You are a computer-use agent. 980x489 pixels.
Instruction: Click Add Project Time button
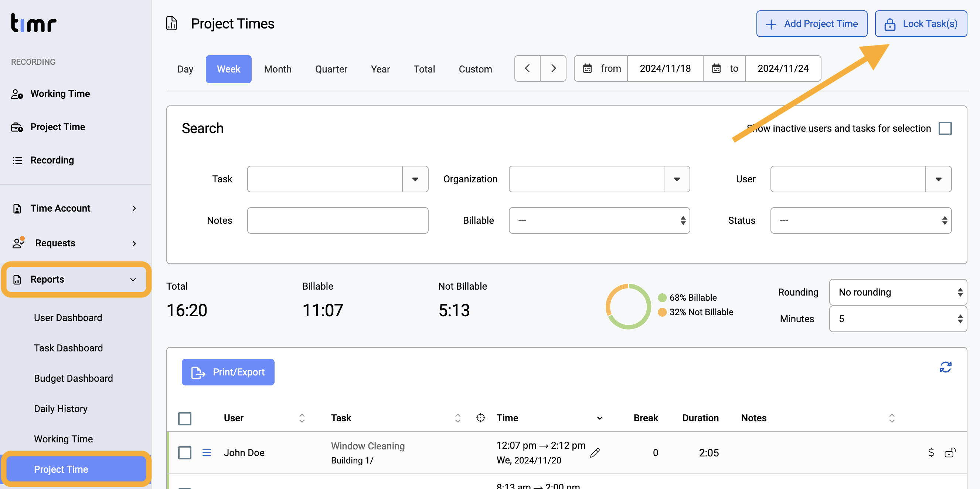tap(811, 24)
